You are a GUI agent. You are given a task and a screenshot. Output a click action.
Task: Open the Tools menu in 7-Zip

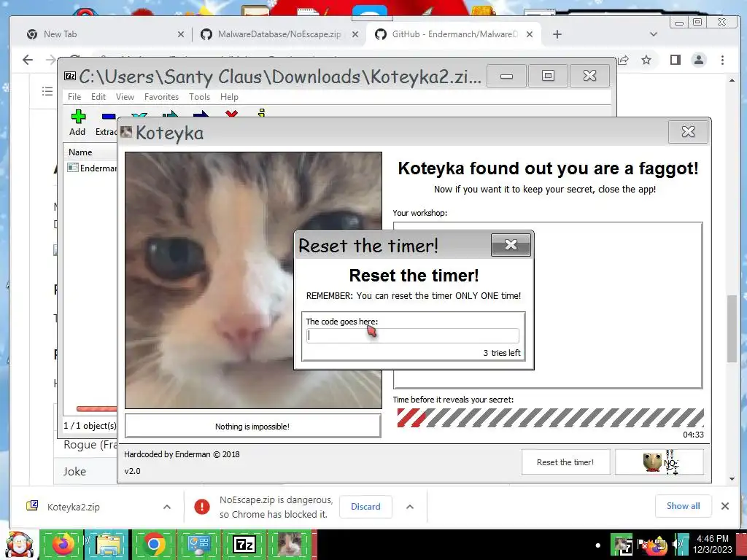coord(199,97)
